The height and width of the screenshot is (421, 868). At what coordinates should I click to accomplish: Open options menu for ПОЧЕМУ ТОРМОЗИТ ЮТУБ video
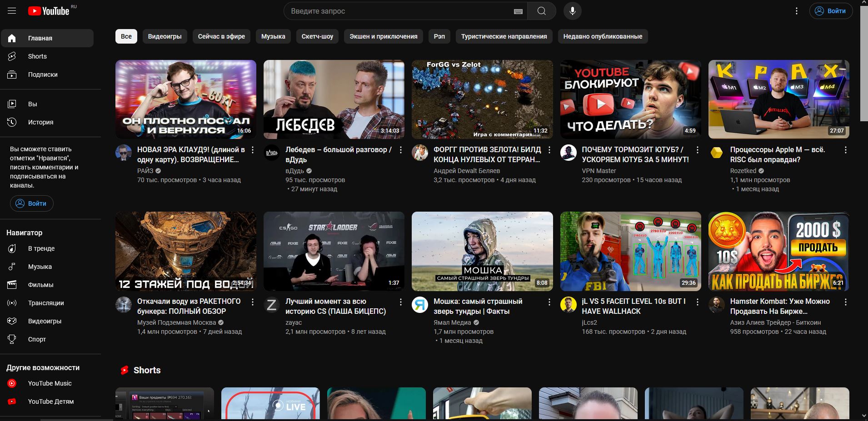tap(698, 150)
